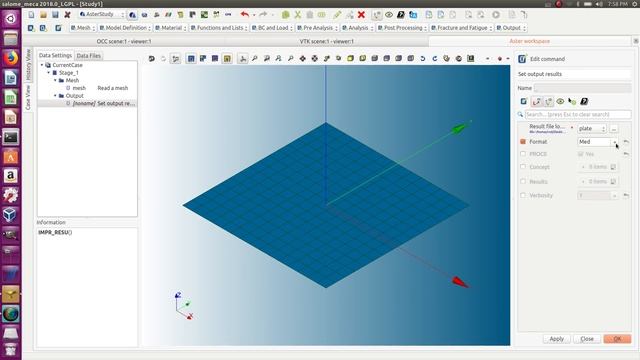640x360 pixels.
Task: Open the dropdown arrow next to Undo
Action: (254, 15)
